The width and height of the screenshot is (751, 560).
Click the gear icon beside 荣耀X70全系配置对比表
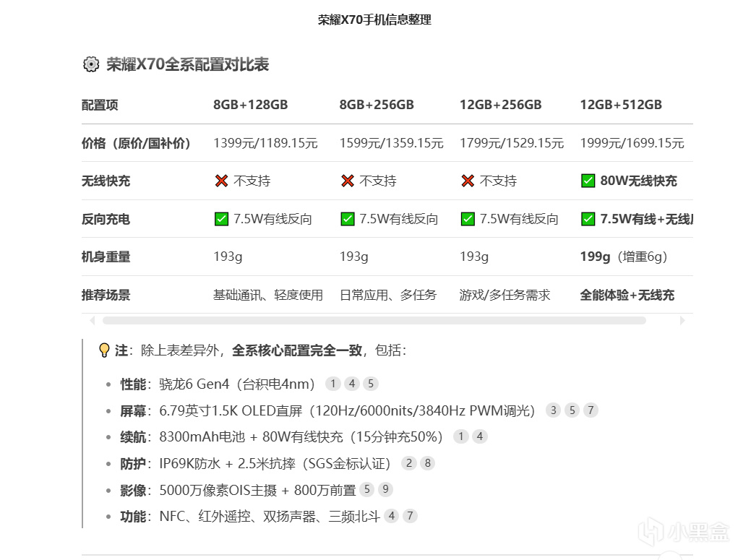[91, 64]
